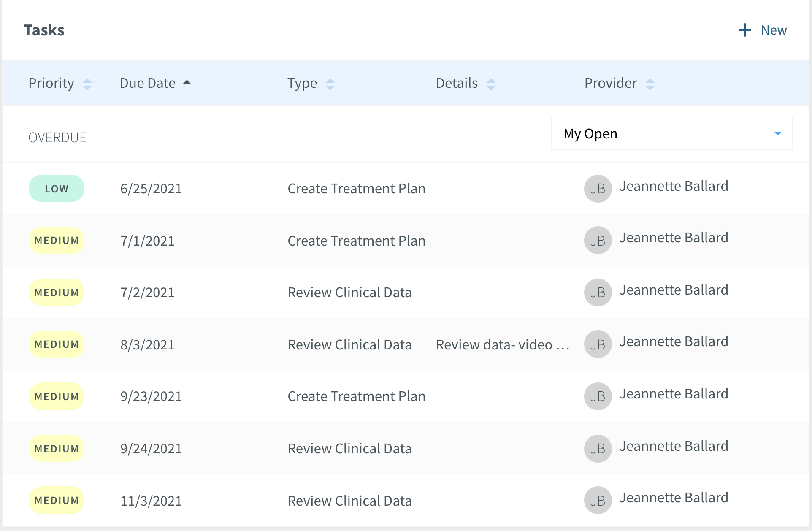
Task: Click the Type column header
Action: tap(302, 83)
